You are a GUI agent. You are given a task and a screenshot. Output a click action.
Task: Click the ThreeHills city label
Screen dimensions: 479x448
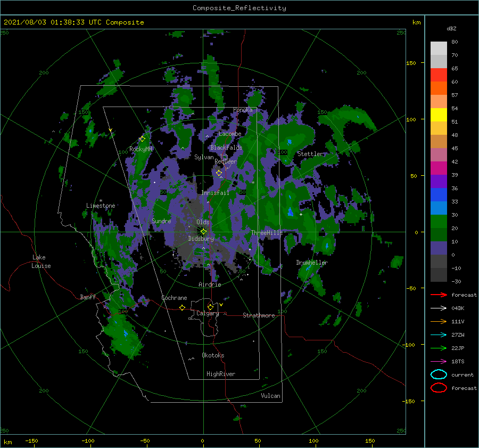tap(267, 233)
